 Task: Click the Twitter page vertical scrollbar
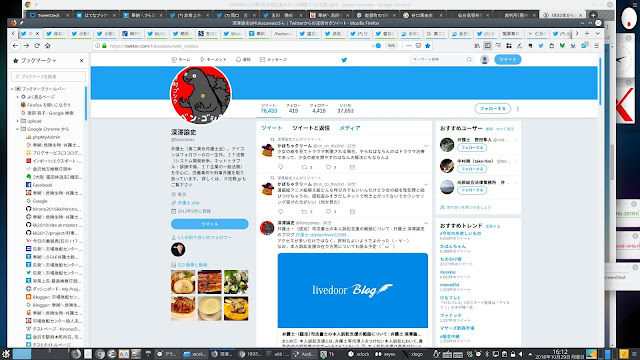(x=600, y=82)
